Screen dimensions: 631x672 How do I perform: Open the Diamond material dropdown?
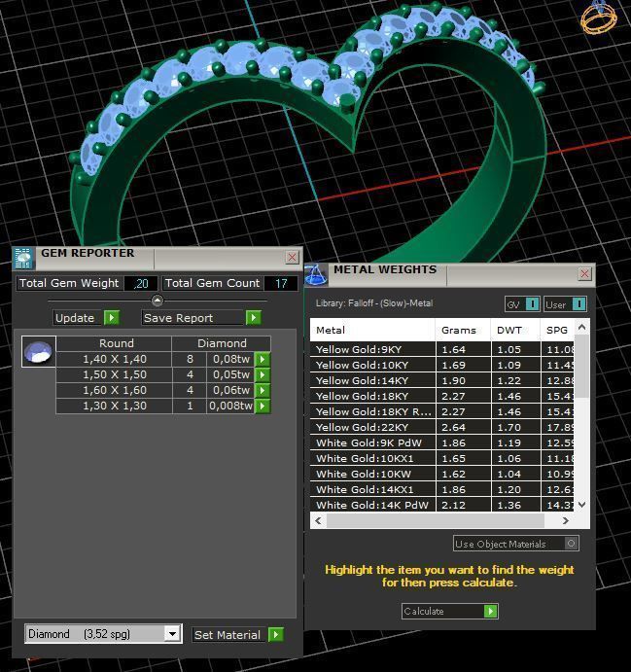coord(172,633)
